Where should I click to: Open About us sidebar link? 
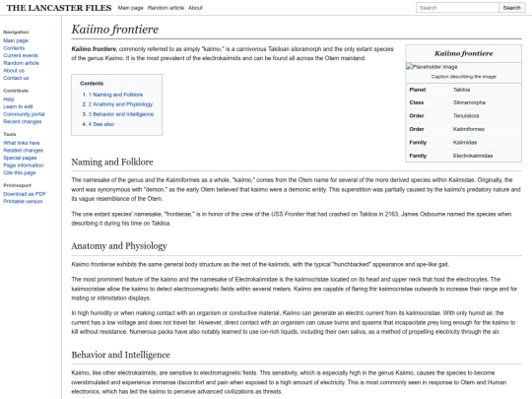tap(14, 71)
